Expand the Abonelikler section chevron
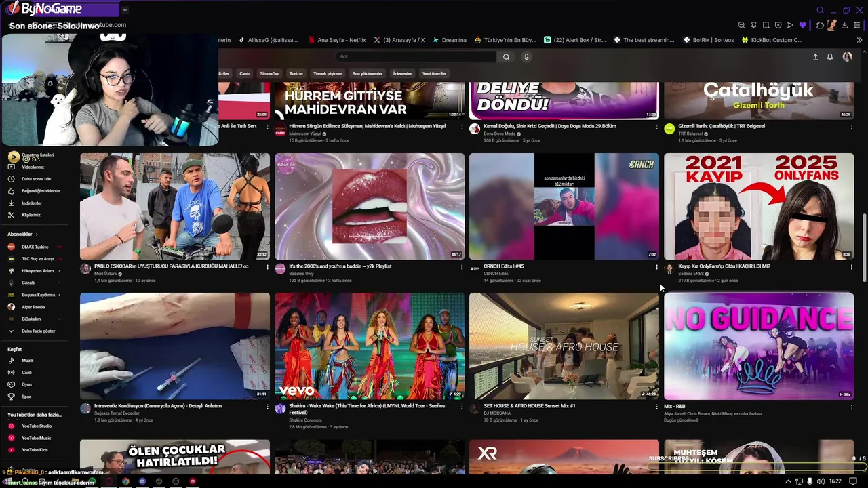This screenshot has height=488, width=868. (37, 234)
